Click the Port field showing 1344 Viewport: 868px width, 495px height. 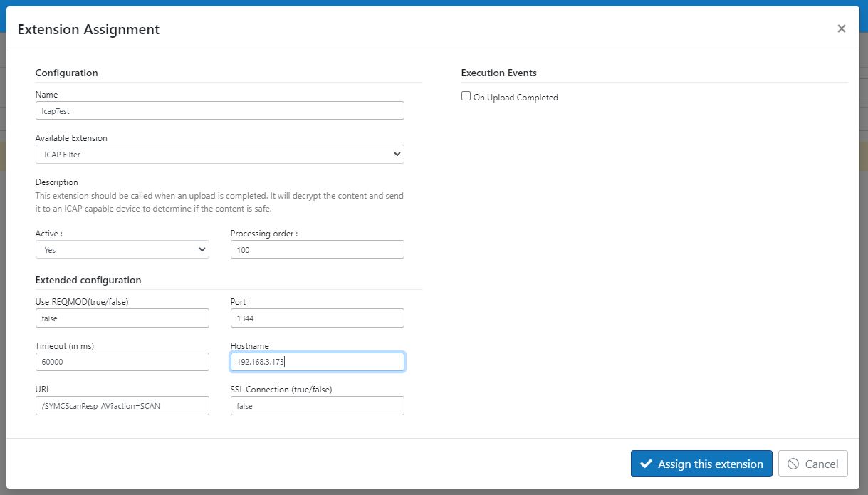317,318
